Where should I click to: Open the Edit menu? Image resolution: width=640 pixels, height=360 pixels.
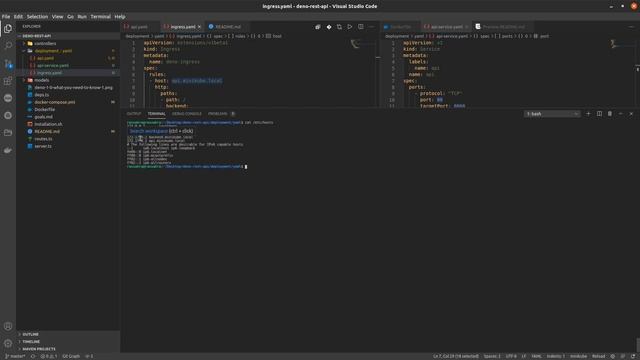pos(18,17)
